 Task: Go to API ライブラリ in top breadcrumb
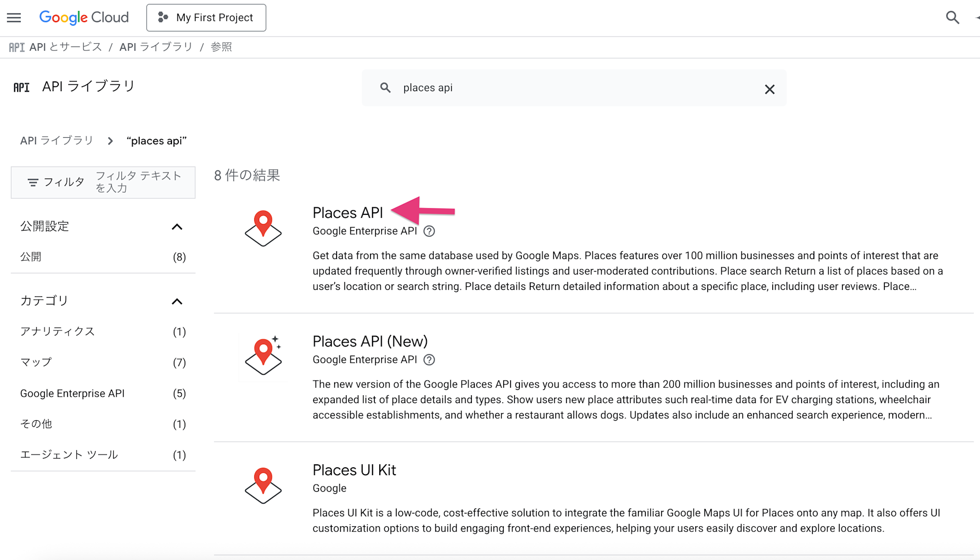coord(156,47)
